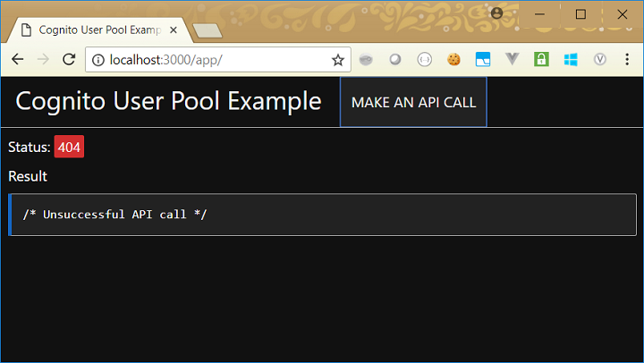Go back to the previous page

(18, 60)
